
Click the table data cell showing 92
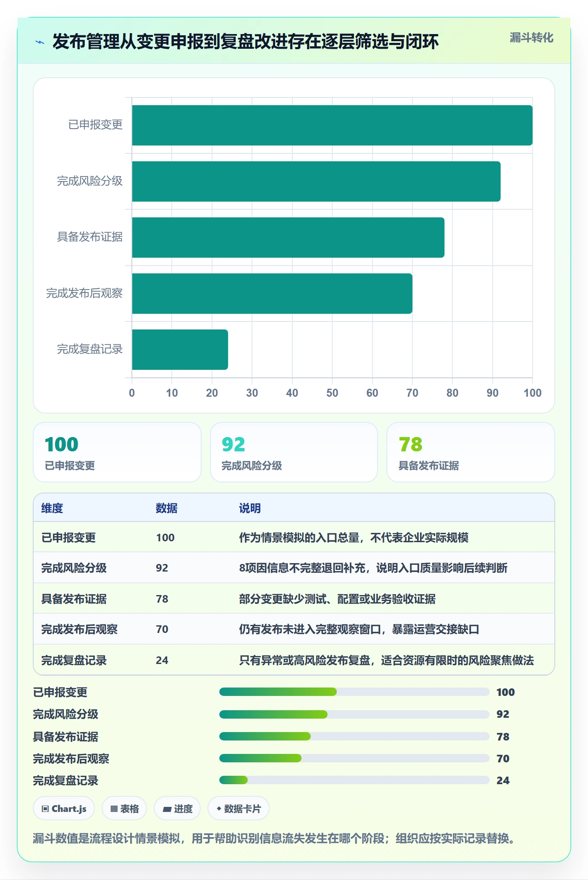(162, 568)
